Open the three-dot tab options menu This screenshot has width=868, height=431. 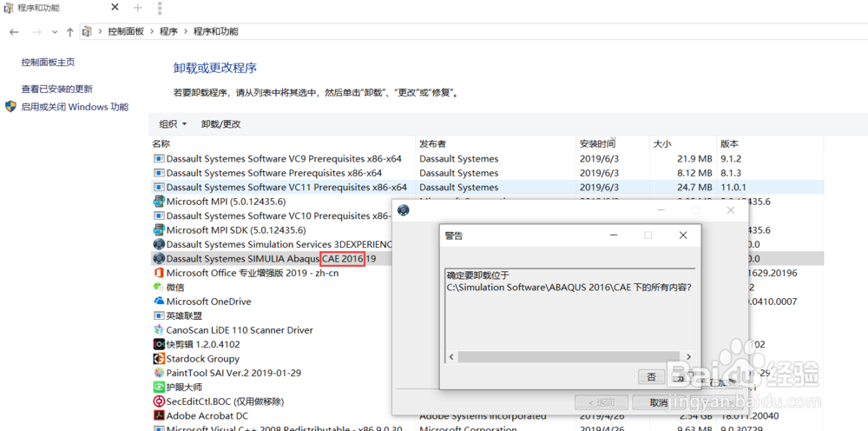160,8
